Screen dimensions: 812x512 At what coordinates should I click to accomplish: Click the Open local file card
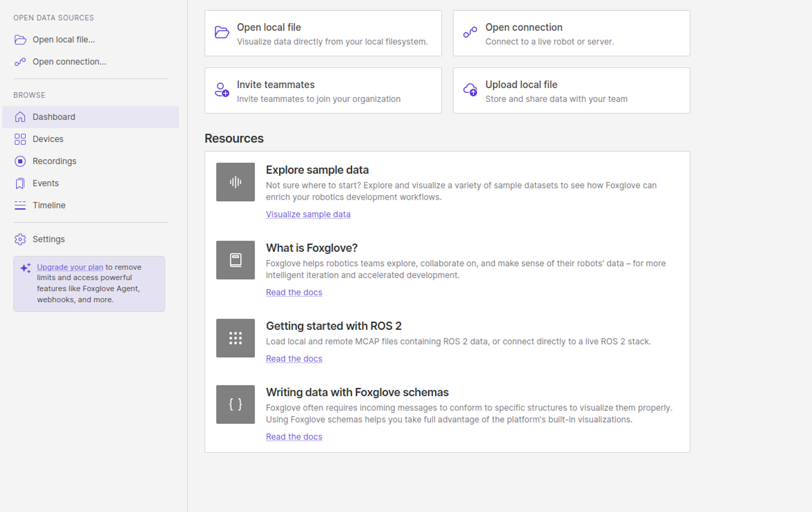coord(323,33)
